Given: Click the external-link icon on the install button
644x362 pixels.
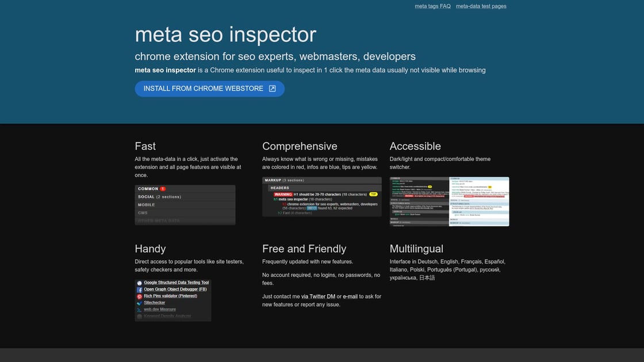Looking at the screenshot, I should [x=273, y=88].
